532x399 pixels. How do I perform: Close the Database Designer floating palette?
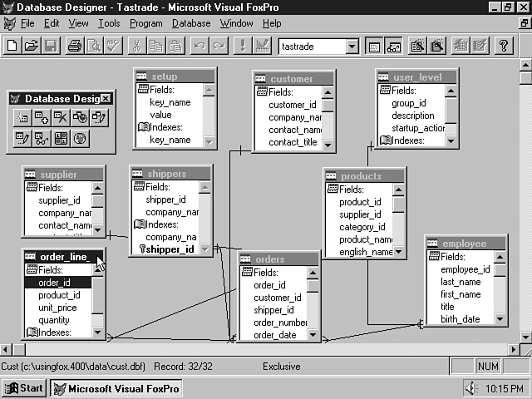(106, 99)
